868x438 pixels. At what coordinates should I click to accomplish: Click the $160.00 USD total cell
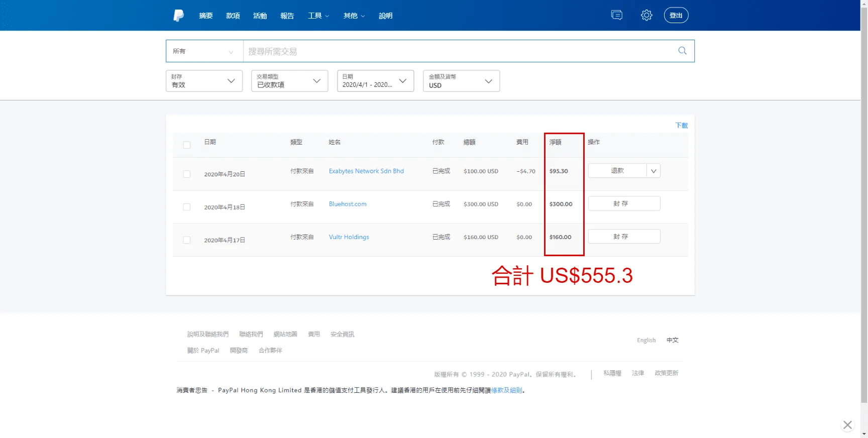pos(481,237)
